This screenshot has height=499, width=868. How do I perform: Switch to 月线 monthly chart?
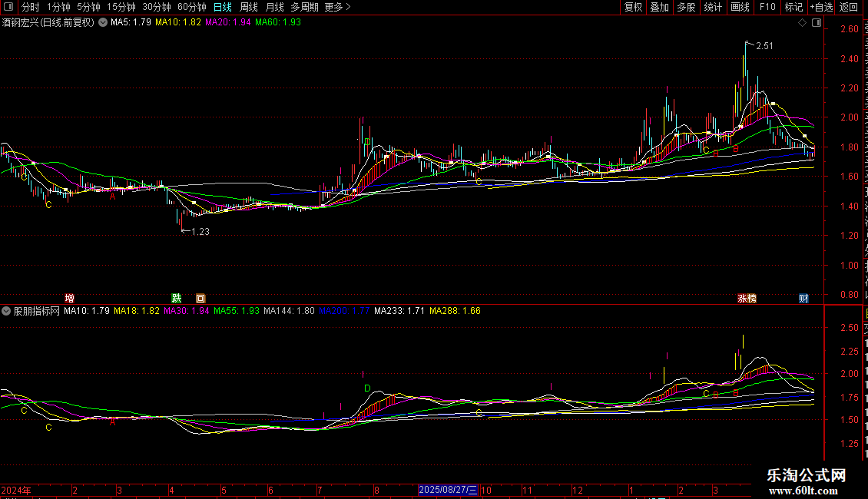(x=274, y=7)
